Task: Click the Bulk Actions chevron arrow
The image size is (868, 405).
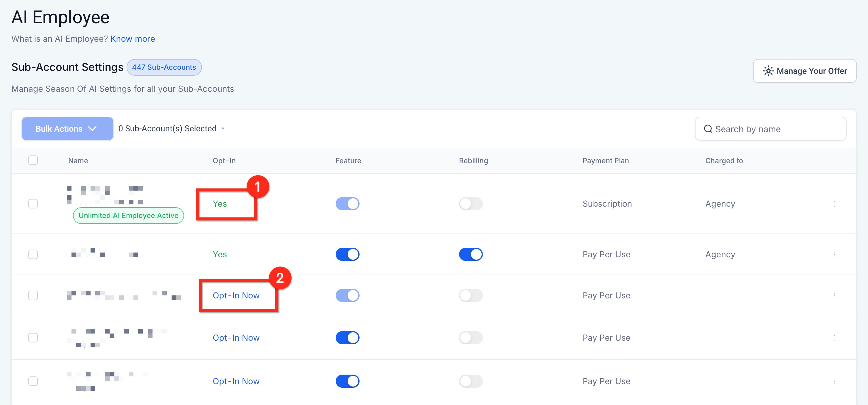Action: click(92, 129)
